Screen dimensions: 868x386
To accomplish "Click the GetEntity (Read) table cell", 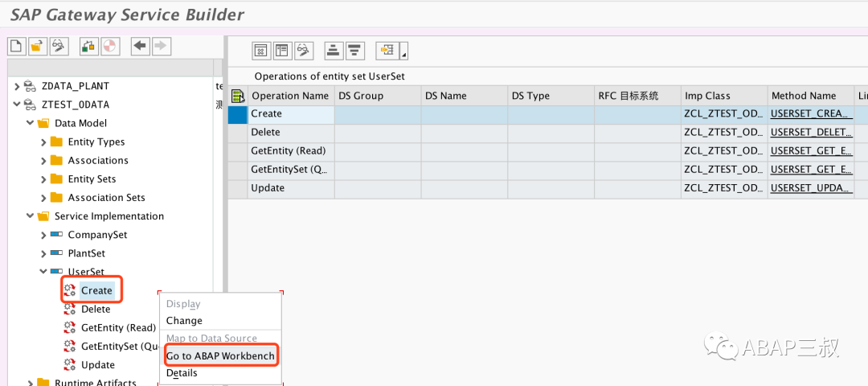I will (291, 151).
